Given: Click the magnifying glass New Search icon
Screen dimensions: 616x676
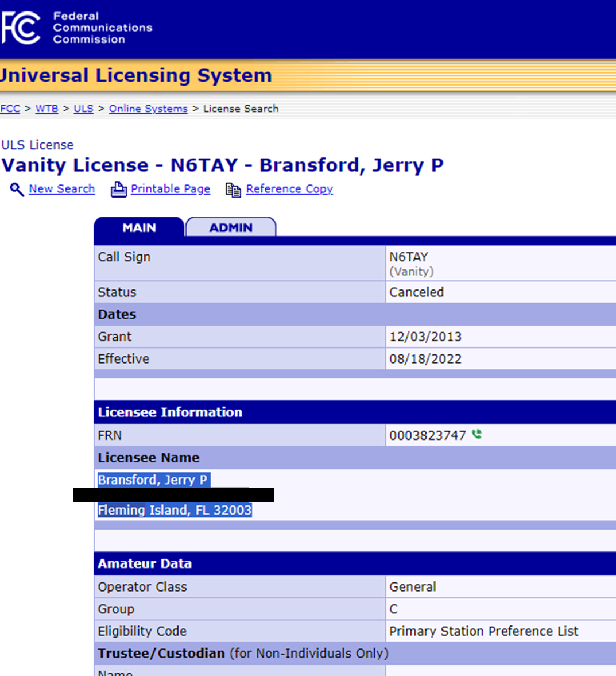Looking at the screenshot, I should pyautogui.click(x=17, y=190).
